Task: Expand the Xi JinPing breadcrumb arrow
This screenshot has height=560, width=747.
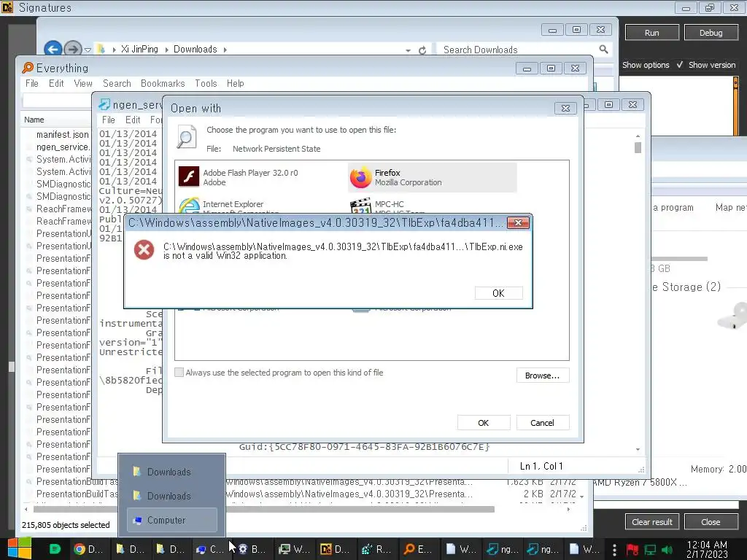Action: click(x=167, y=50)
